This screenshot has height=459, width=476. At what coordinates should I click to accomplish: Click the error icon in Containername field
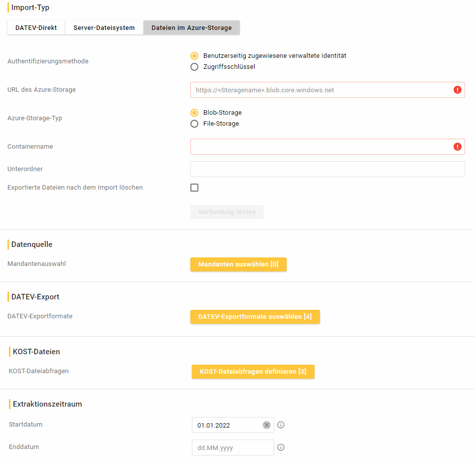(457, 147)
